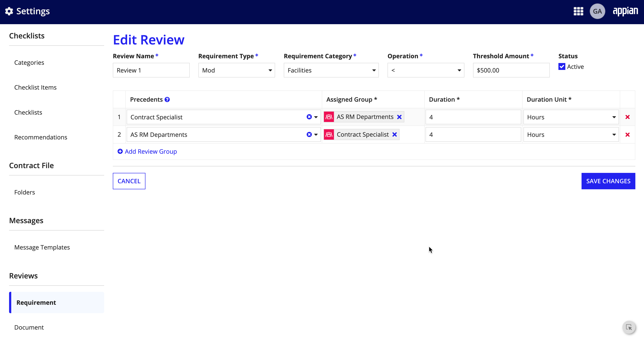The height and width of the screenshot is (338, 644).
Task: Click the Edit Review heading
Action: click(x=149, y=40)
